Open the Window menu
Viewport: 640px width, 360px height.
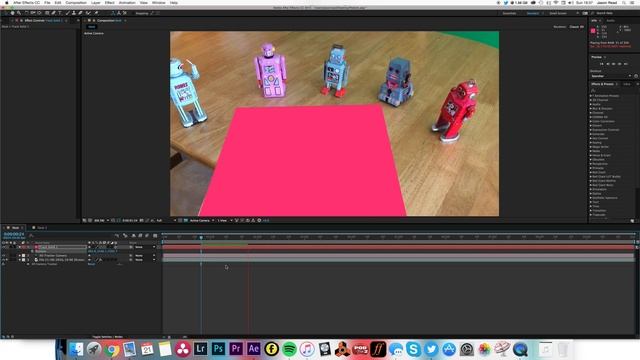click(158, 2)
